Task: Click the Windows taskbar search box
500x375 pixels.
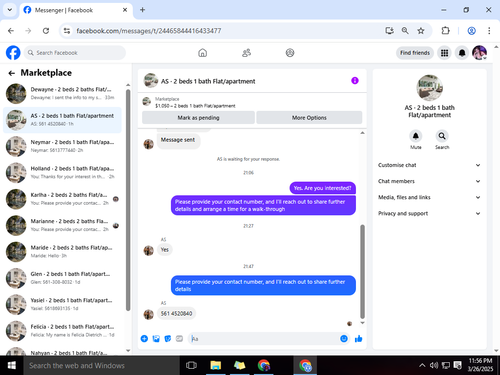Action: tap(102, 365)
